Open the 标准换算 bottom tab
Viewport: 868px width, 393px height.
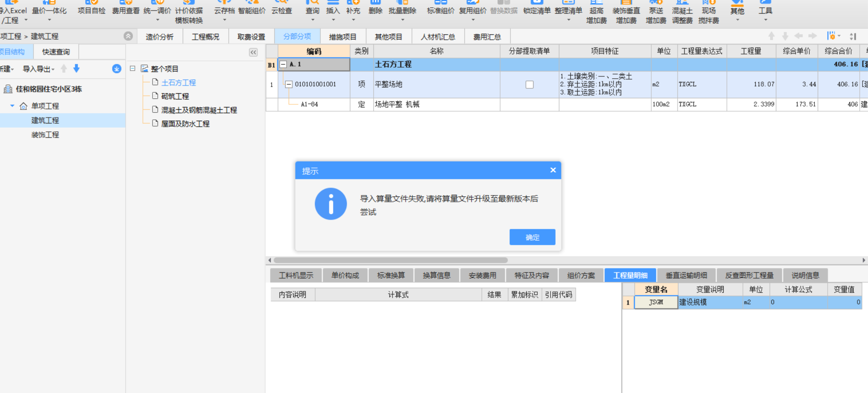(391, 275)
